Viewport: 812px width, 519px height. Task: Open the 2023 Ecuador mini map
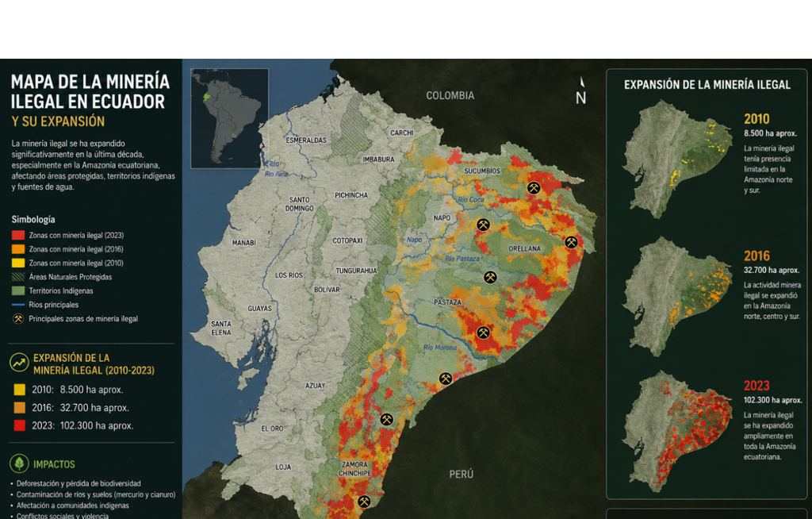[x=676, y=430]
